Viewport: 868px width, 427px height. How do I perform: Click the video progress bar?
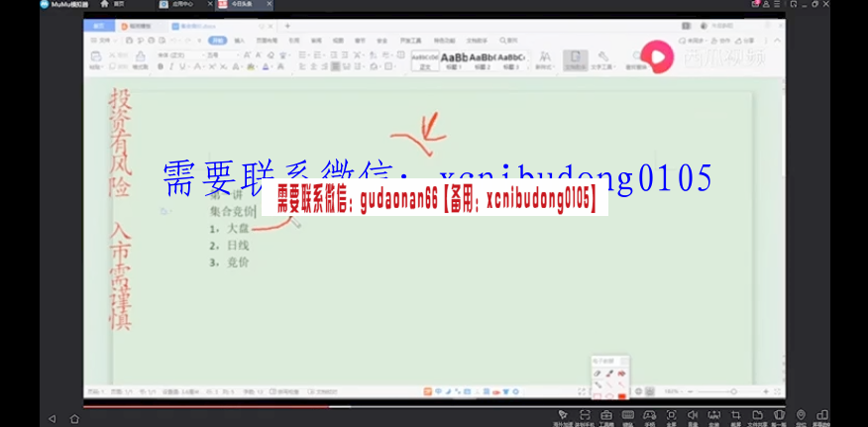(x=434, y=407)
